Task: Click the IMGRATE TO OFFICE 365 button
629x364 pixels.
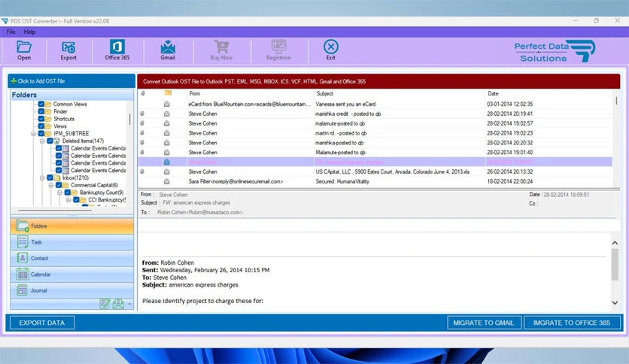Action: tap(572, 323)
